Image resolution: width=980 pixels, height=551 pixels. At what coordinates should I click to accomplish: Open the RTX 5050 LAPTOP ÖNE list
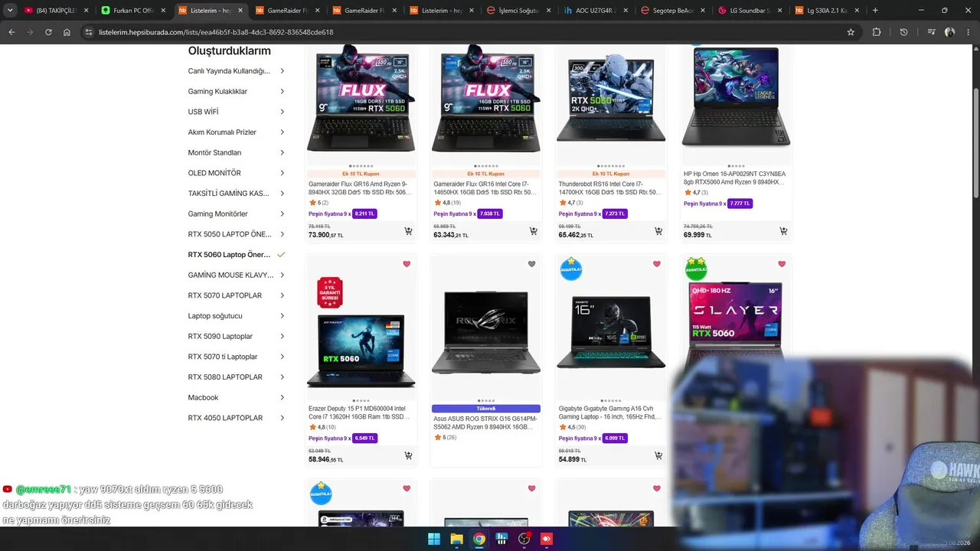[236, 234]
